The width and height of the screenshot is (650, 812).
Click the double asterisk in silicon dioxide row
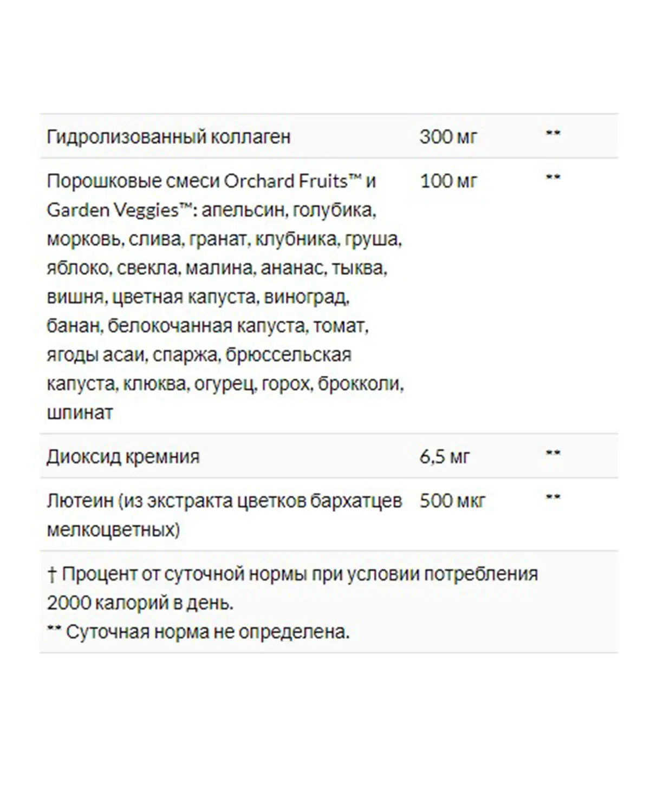552,453
